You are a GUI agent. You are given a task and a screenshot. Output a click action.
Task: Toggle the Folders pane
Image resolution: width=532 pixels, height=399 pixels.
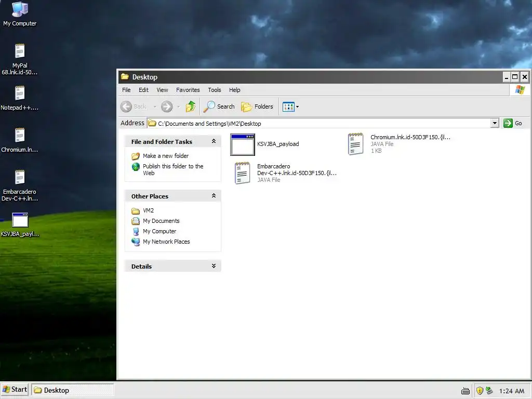tap(257, 107)
